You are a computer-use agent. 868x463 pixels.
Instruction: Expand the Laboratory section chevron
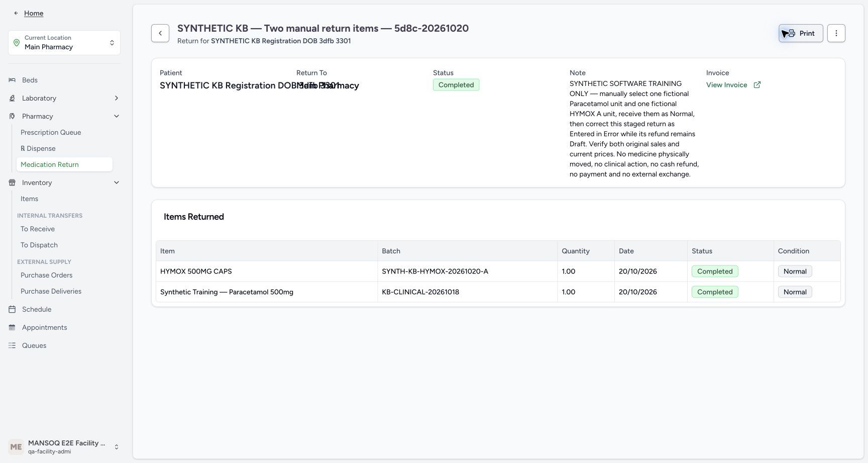tap(117, 98)
